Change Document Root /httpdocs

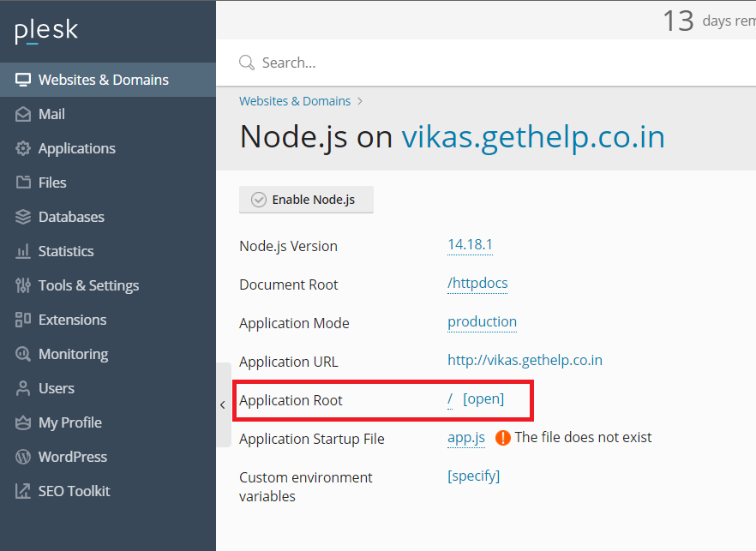(477, 284)
